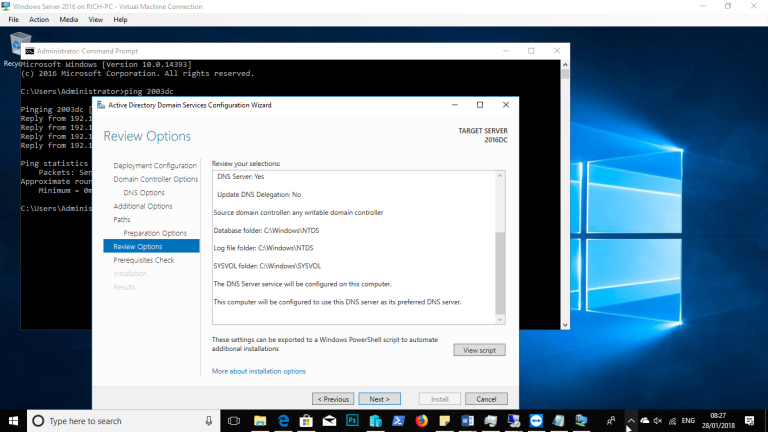Screen dimensions: 768x432
Task: Select the highlighted Review Options step
Action: [151, 246]
